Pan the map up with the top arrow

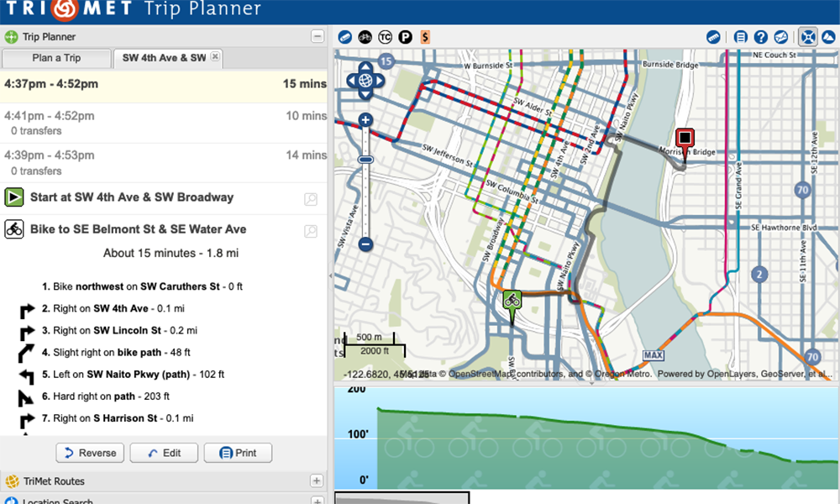[x=365, y=67]
